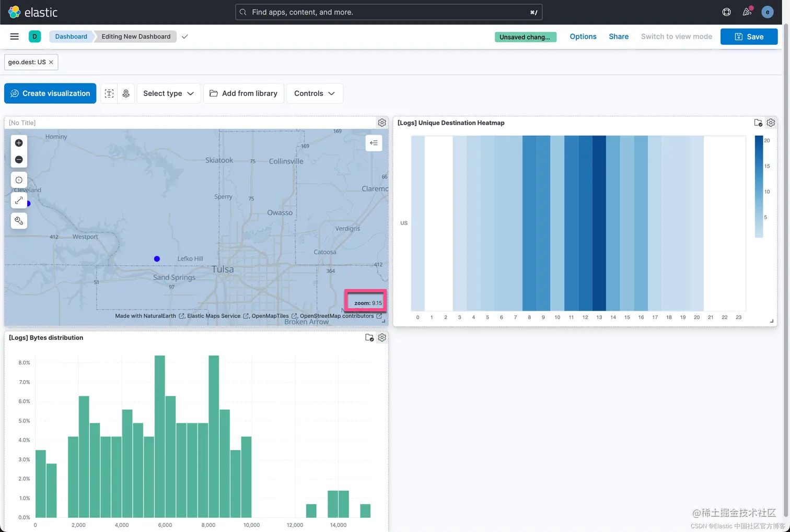This screenshot has width=790, height=532.
Task: Click Switch to view mode
Action: (x=677, y=37)
